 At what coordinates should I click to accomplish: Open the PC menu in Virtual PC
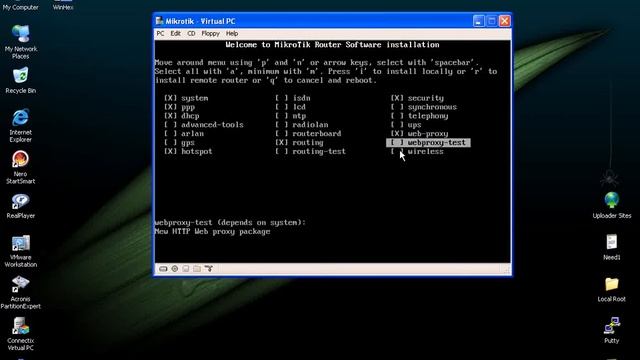(160, 33)
